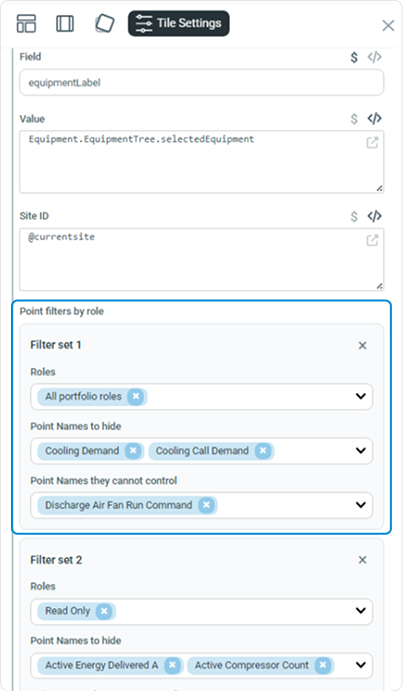Viewport: 403px width, 691px height.
Task: Delete Filter set 1
Action: (x=362, y=346)
